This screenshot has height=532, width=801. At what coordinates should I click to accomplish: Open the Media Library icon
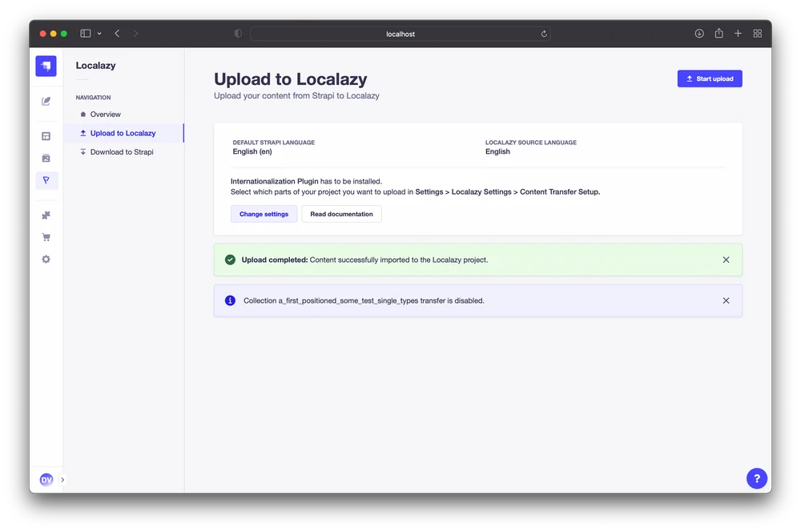tap(46, 158)
